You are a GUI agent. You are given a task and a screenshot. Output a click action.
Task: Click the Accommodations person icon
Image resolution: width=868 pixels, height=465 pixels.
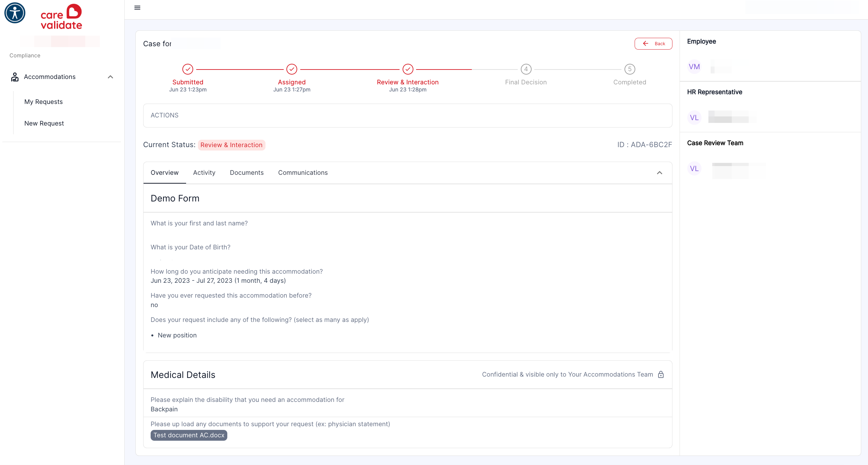coord(15,77)
